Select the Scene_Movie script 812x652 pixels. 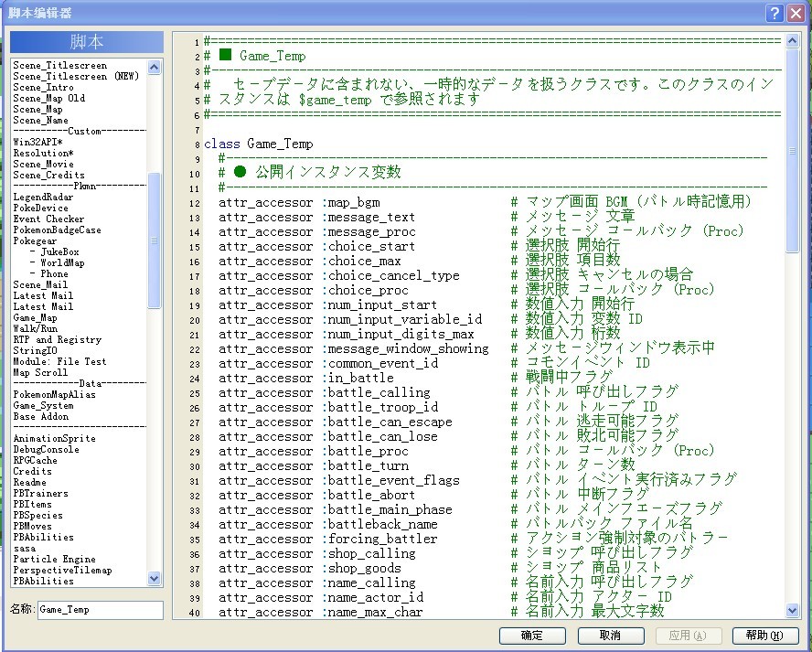tap(44, 164)
